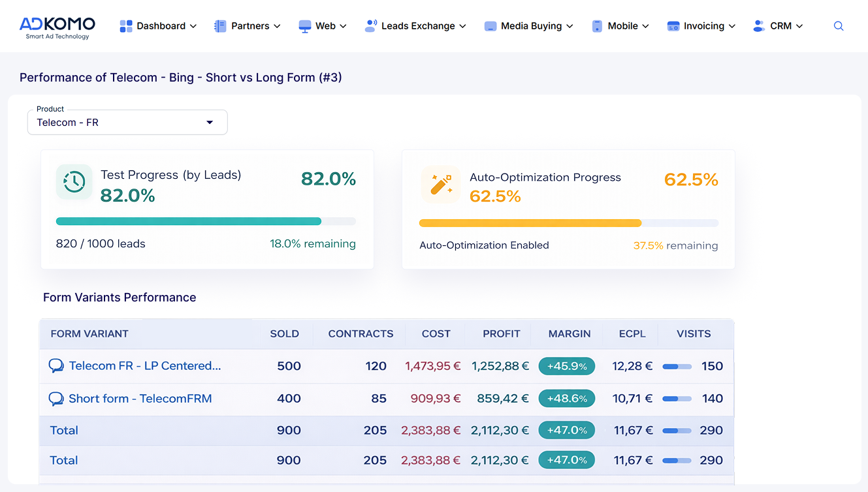Expand the Leads Exchange menu
Screen dimensions: 868x492
tap(416, 26)
